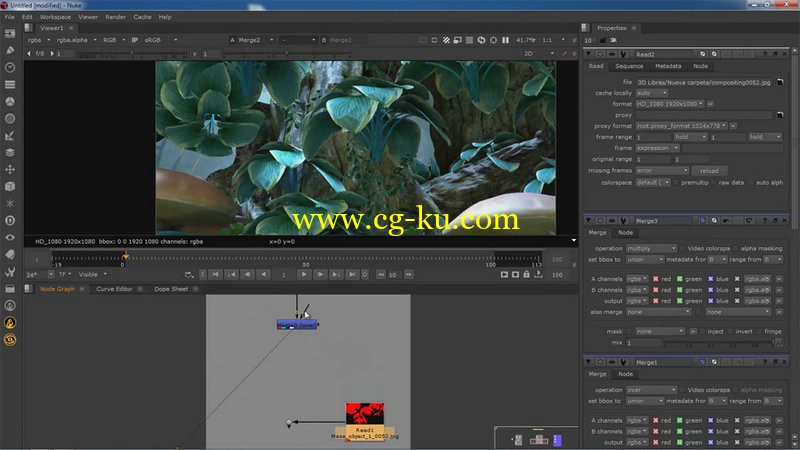The width and height of the screenshot is (800, 450).
Task: Adjust the Merge3 mix slider
Action: [721, 343]
